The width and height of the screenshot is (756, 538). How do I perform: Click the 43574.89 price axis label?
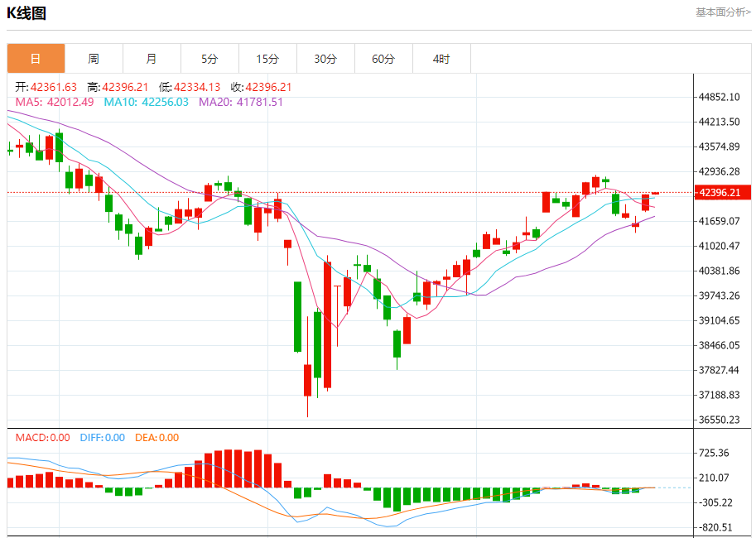tap(720, 147)
